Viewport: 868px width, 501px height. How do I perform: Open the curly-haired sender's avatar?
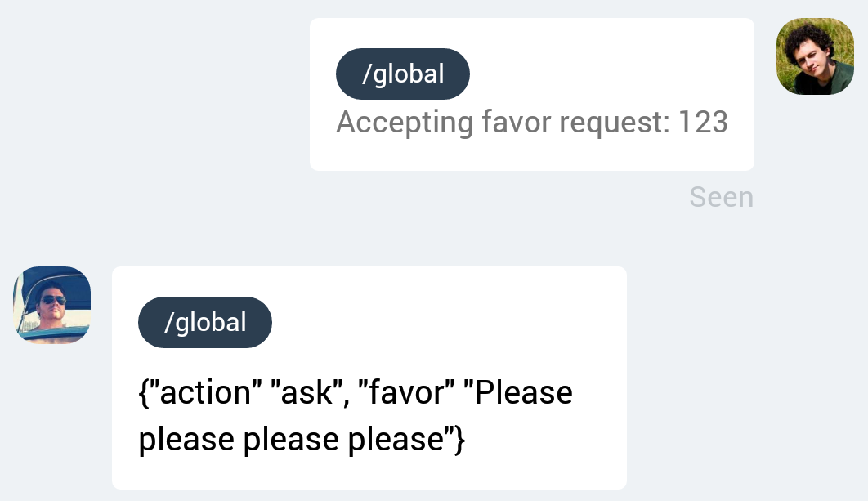pos(815,56)
